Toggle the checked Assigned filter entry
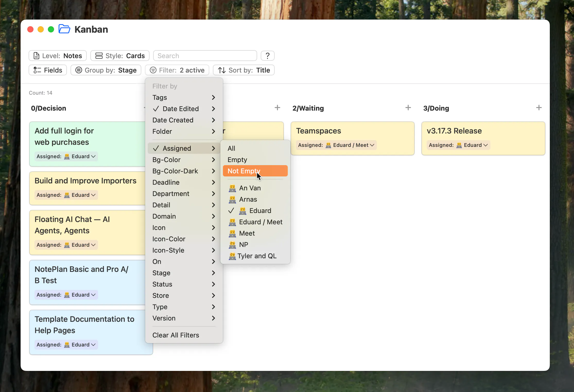Image resolution: width=574 pixels, height=392 pixels. coord(184,148)
